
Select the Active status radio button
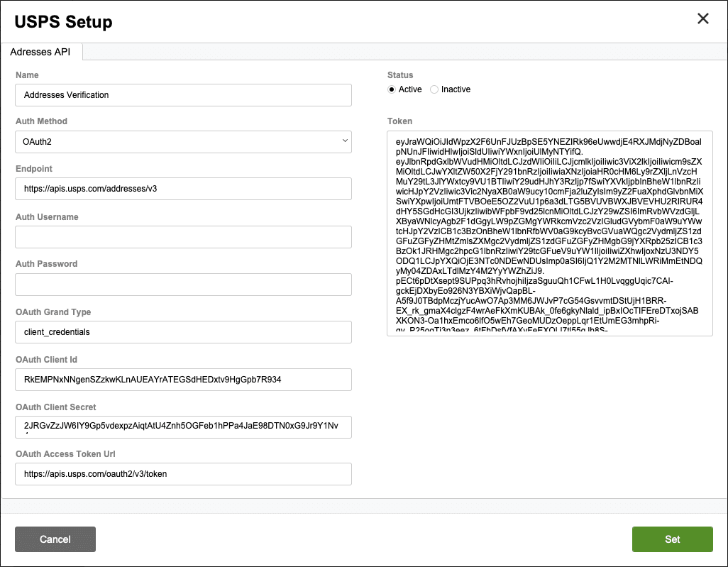pos(392,89)
